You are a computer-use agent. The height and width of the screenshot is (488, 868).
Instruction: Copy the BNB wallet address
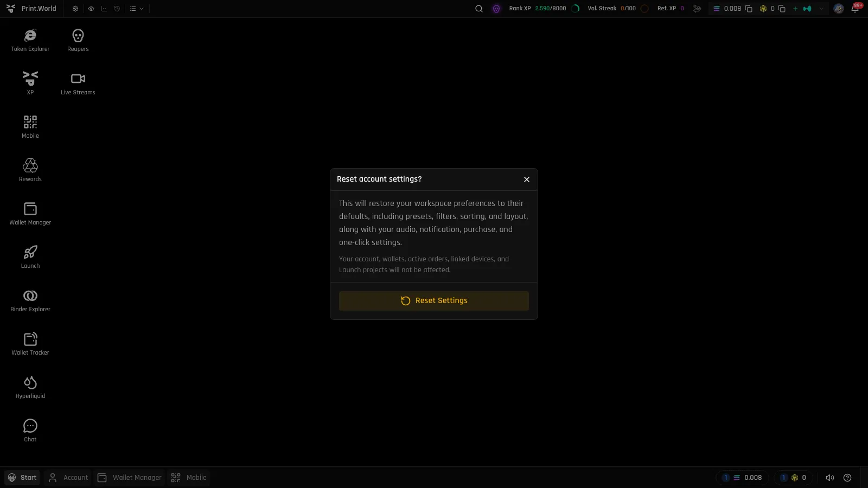click(x=782, y=9)
